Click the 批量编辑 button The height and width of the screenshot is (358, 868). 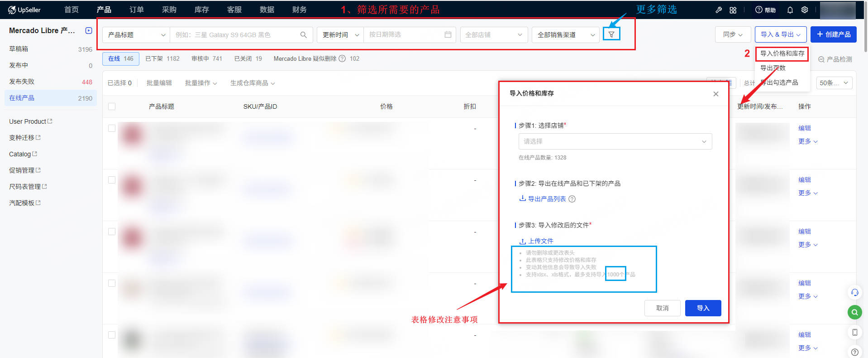tap(159, 83)
